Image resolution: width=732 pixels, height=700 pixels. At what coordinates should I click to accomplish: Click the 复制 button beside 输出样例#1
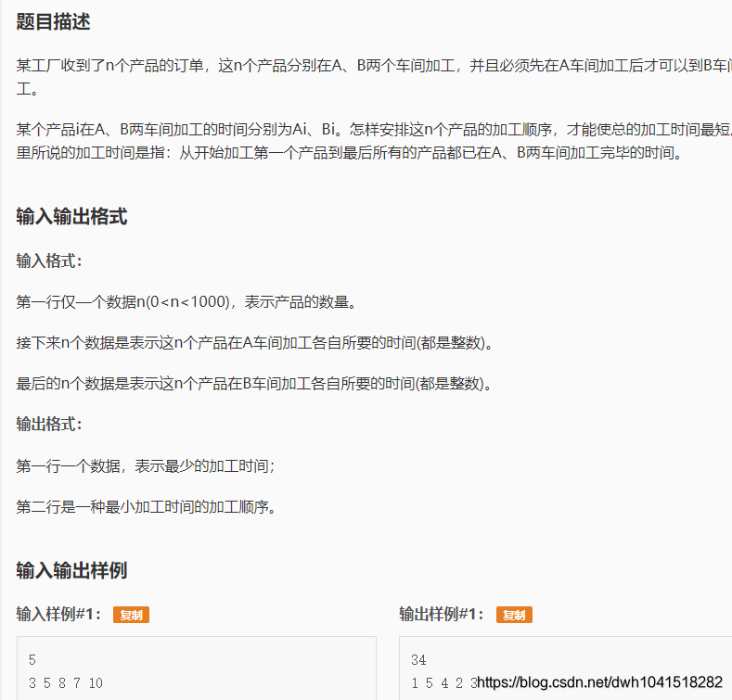[514, 615]
